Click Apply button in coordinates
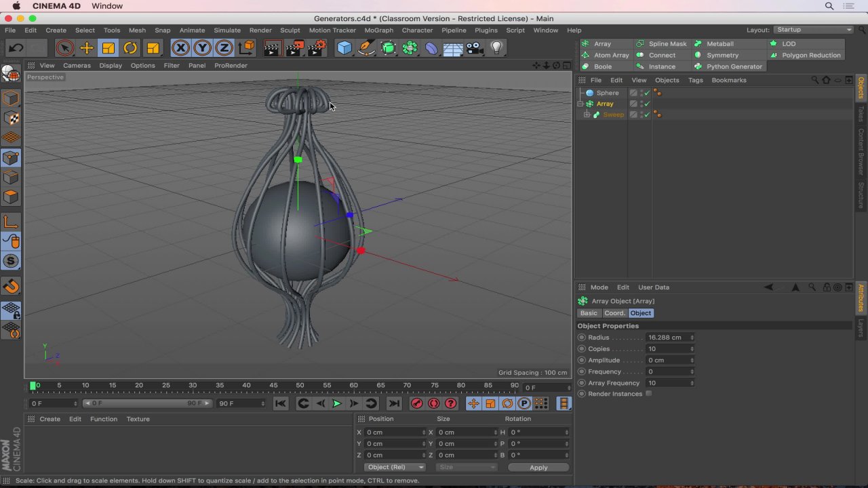Viewport: 868px width, 488px height. (x=538, y=467)
